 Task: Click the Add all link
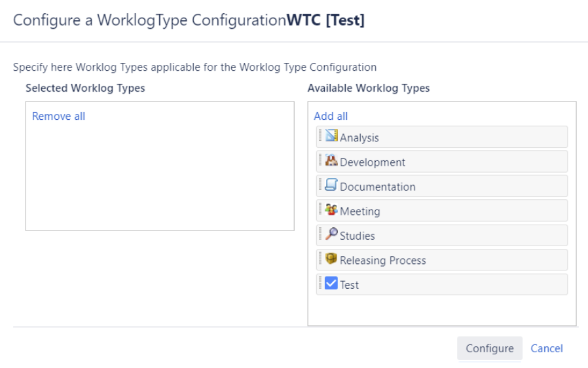coord(331,116)
